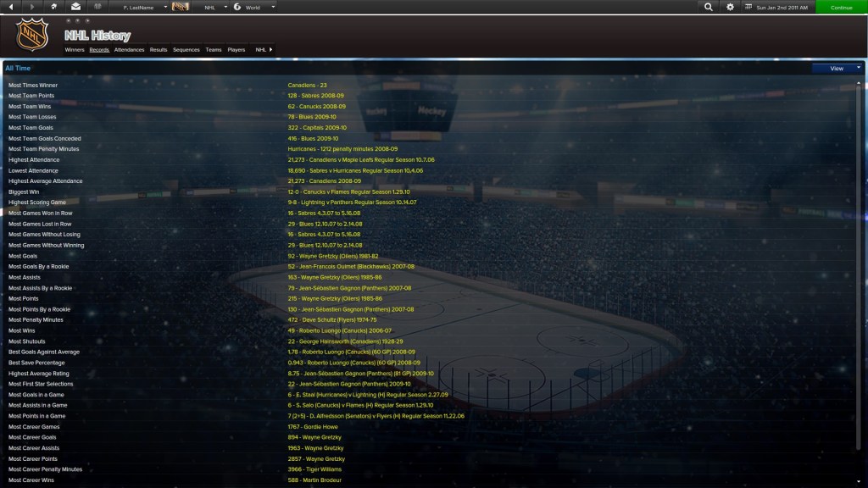Open the View dropdown on the right
868x488 pixels.
(837, 69)
